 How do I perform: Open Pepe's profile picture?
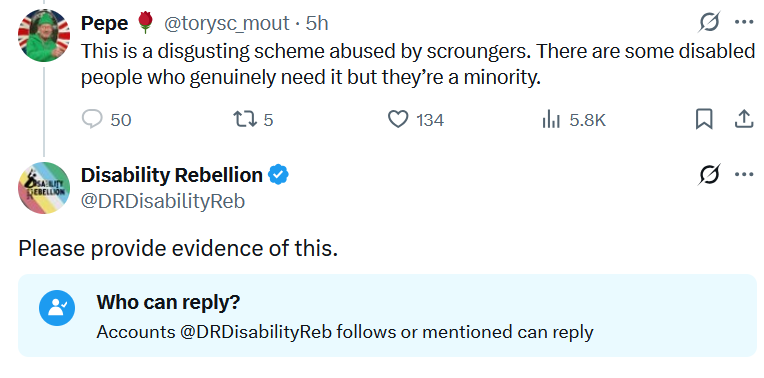click(44, 36)
